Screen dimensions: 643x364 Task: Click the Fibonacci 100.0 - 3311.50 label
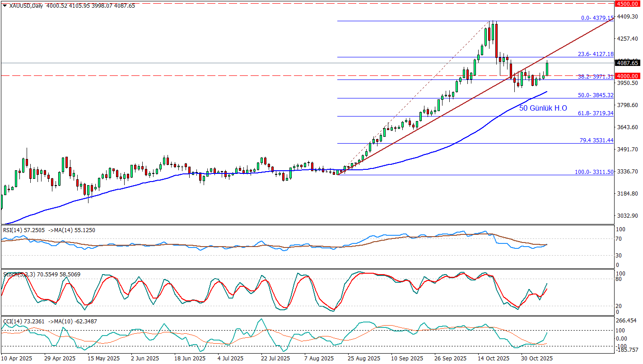click(x=594, y=172)
